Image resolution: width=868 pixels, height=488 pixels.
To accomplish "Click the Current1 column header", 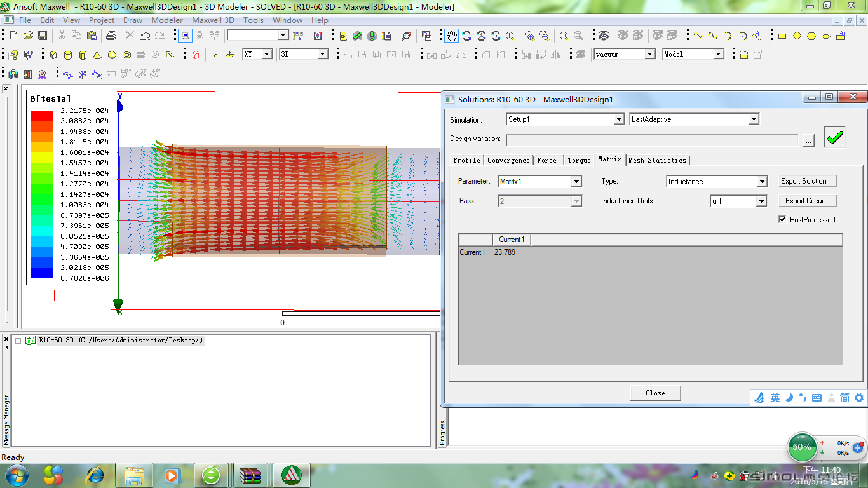I will click(x=512, y=240).
